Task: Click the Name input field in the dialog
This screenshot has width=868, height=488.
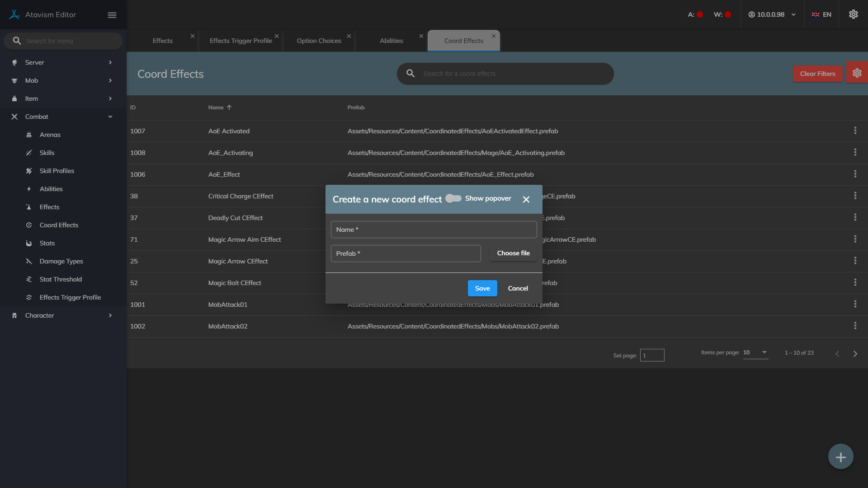Action: 434,230
